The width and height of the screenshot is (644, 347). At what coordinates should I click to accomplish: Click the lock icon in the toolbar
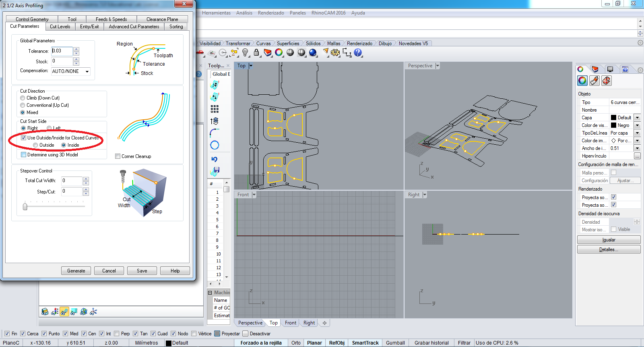click(256, 53)
